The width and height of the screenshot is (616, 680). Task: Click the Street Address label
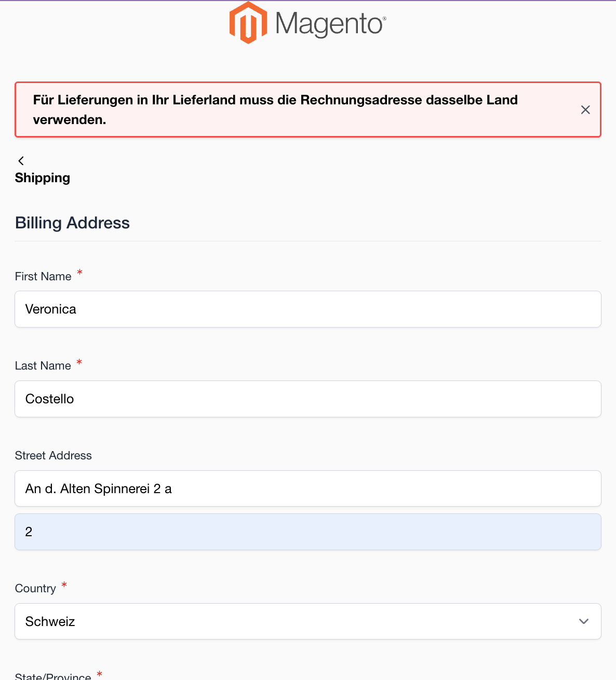coord(53,455)
